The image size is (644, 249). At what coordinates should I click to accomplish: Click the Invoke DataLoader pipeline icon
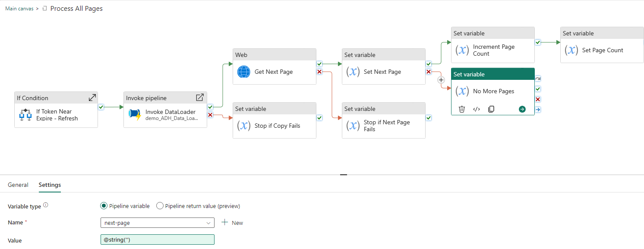[x=135, y=115]
